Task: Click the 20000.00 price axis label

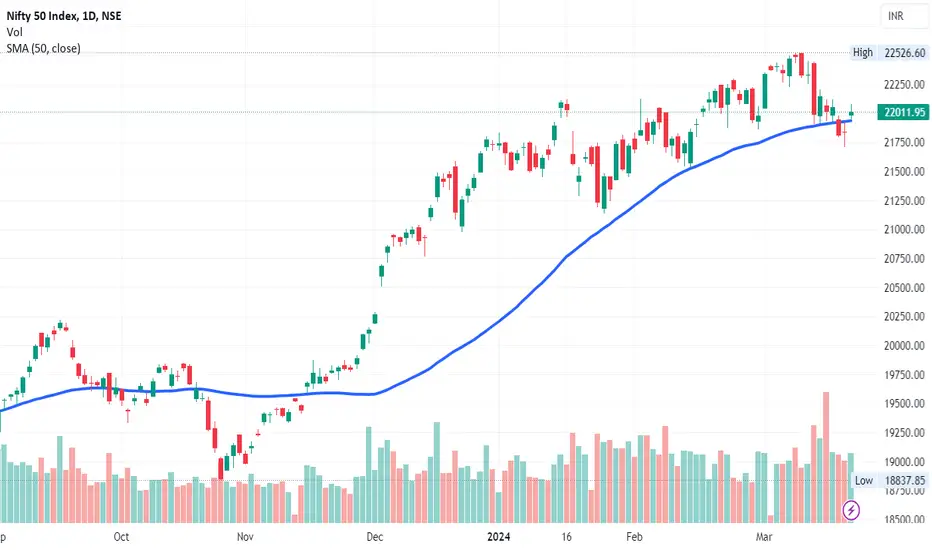Action: (x=904, y=345)
